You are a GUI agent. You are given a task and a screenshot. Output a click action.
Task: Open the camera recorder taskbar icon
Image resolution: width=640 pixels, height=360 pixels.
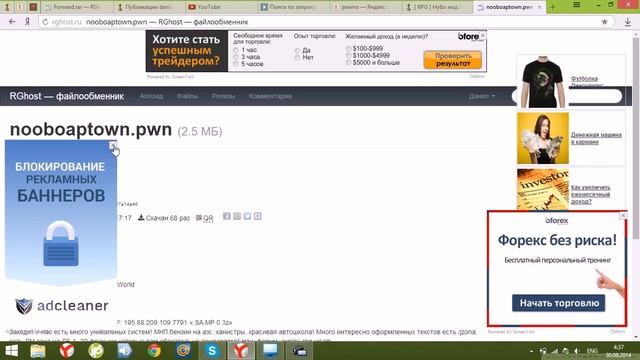[x=299, y=351]
